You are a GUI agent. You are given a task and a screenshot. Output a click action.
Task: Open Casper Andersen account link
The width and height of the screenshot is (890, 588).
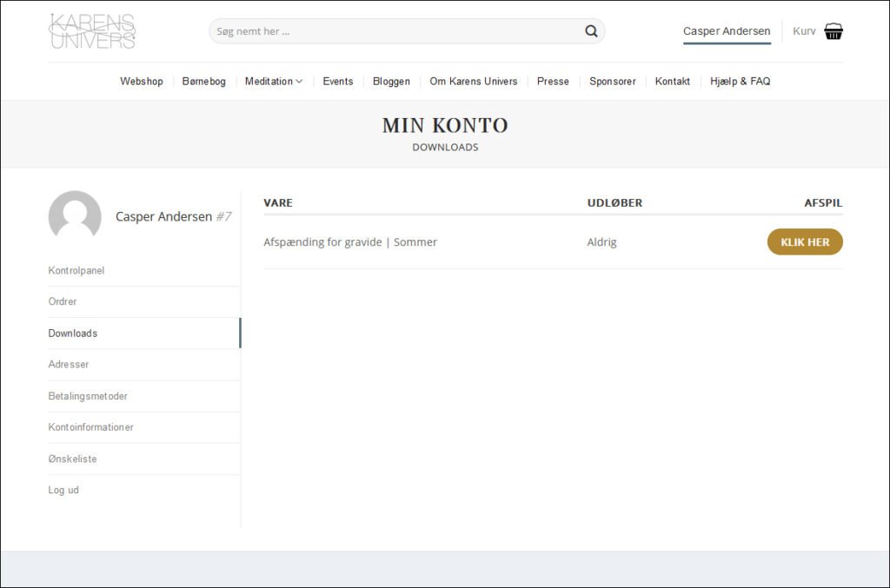pos(726,31)
